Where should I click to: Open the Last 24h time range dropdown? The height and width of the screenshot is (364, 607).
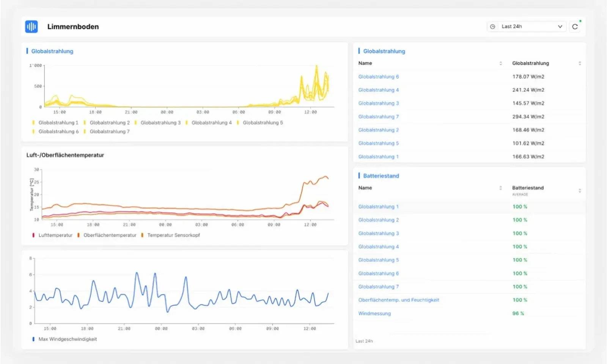click(x=527, y=27)
